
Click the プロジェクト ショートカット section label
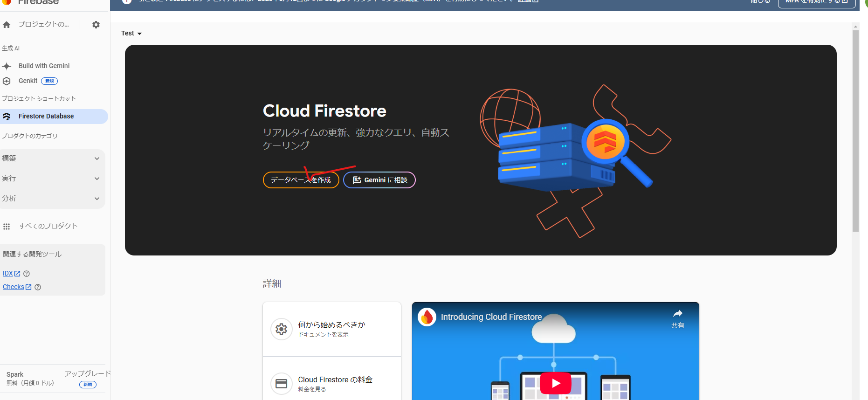click(39, 99)
